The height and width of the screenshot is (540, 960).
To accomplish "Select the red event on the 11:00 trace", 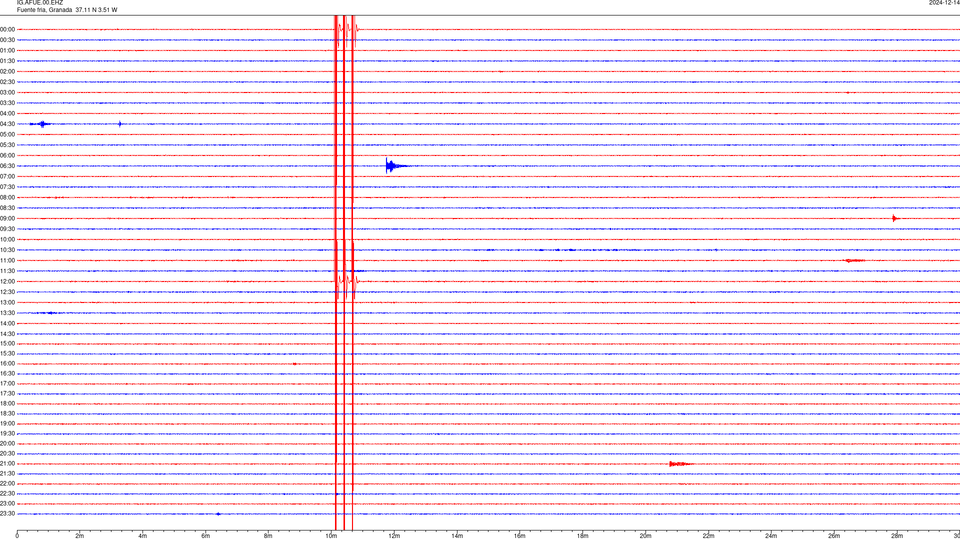I will 855,261.
